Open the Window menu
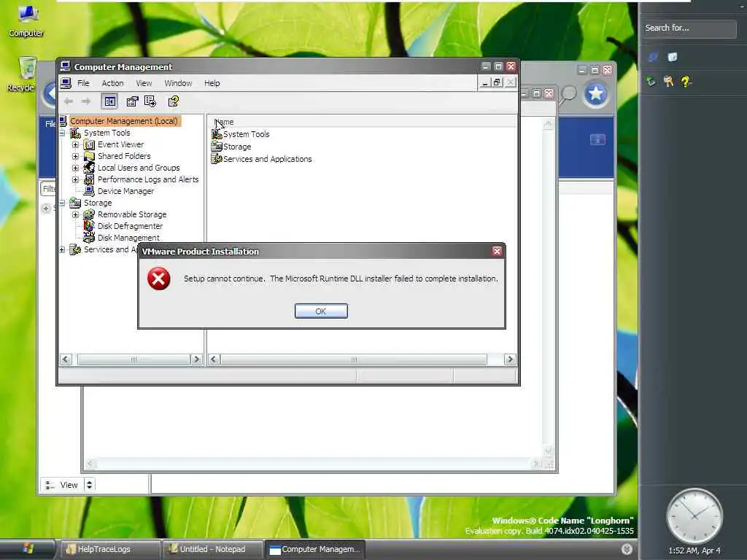Image resolution: width=747 pixels, height=560 pixels. tap(178, 83)
